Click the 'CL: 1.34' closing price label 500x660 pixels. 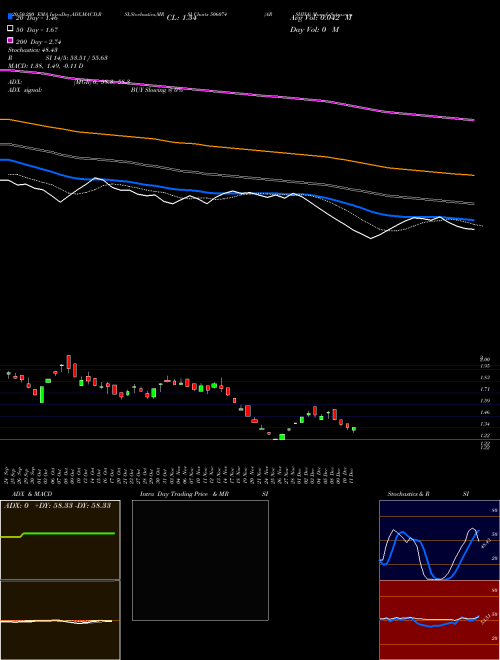(182, 18)
